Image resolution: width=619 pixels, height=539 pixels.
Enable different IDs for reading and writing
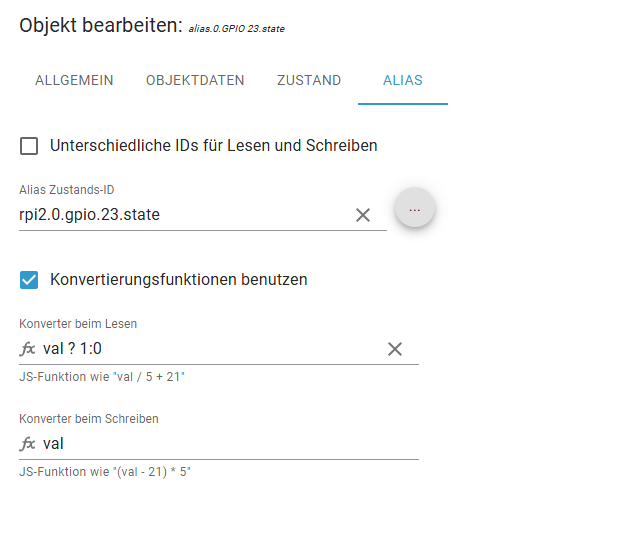click(30, 146)
